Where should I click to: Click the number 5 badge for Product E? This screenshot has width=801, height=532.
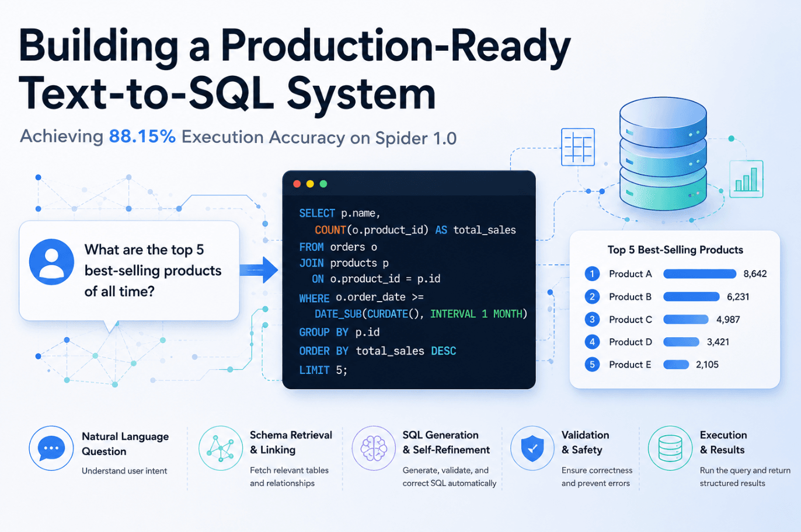pos(592,365)
